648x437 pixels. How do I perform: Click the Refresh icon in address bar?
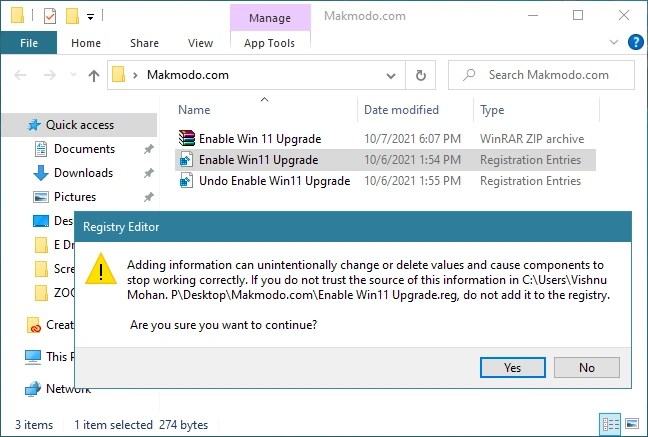(421, 75)
